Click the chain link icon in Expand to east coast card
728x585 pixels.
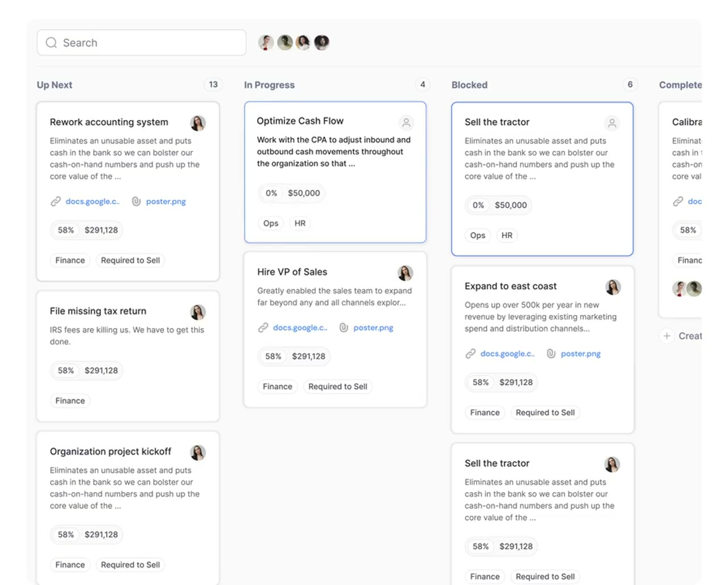(470, 354)
